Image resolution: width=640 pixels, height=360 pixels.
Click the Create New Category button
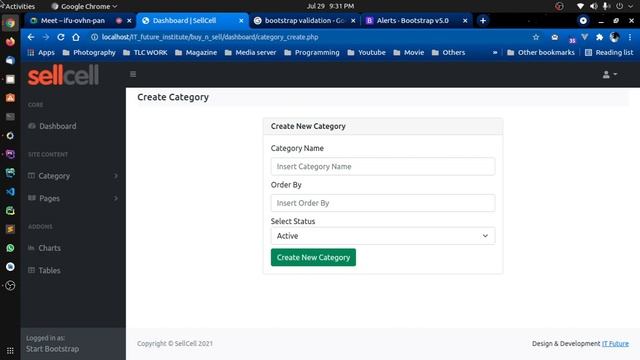coord(313,258)
